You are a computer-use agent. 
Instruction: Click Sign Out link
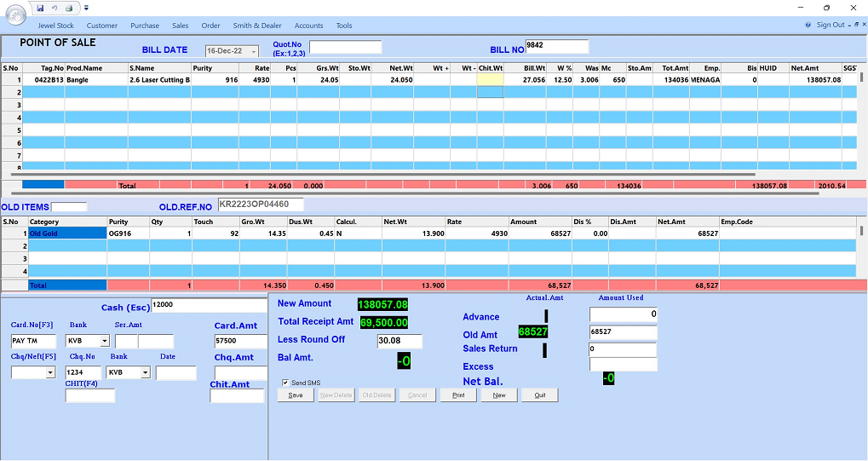click(x=831, y=26)
